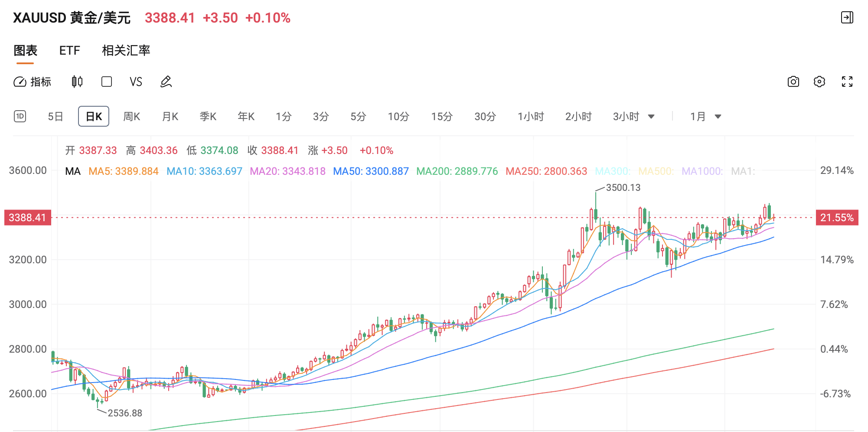The width and height of the screenshot is (868, 432).
Task: Collapse the side panel arrow icon
Action: tap(847, 17)
